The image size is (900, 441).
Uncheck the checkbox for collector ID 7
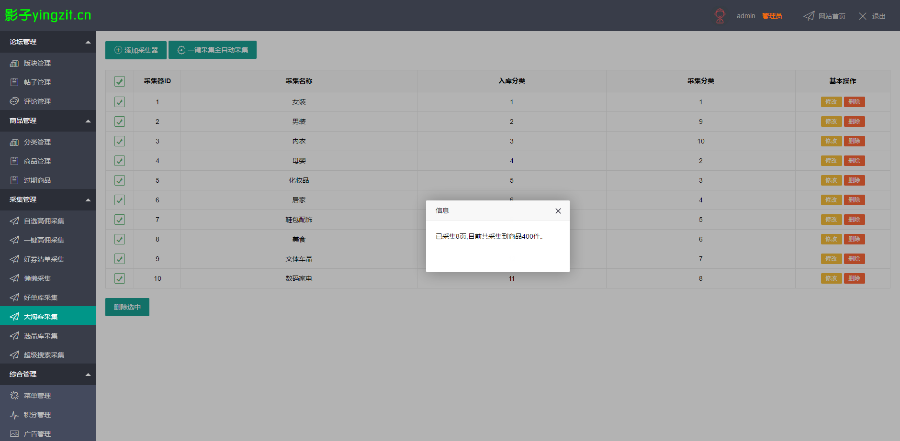[119, 219]
